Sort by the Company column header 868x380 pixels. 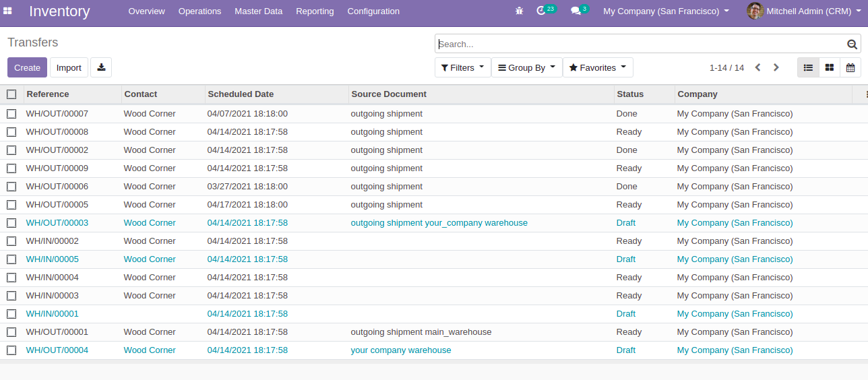click(763, 94)
